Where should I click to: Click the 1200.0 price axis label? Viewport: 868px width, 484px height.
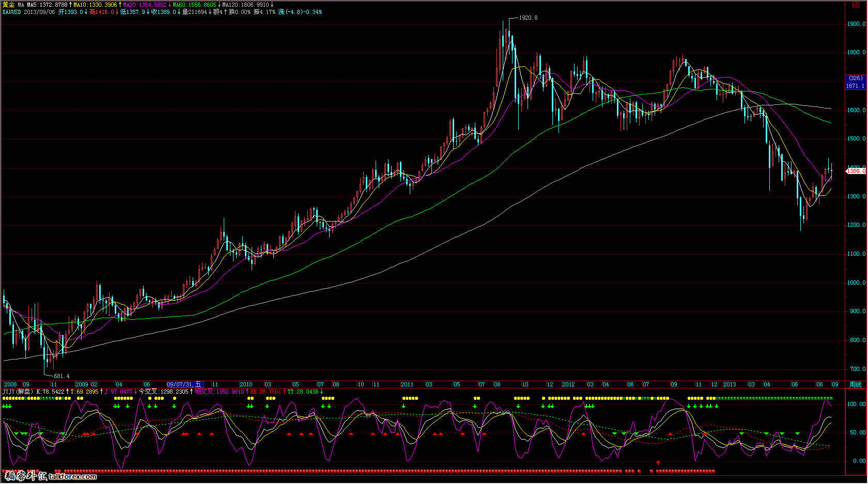coord(857,225)
